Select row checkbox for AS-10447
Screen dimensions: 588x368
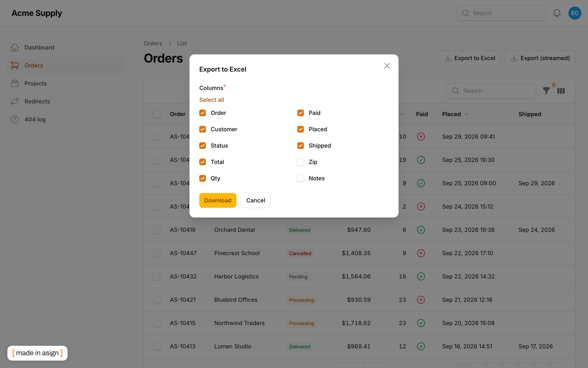157,253
